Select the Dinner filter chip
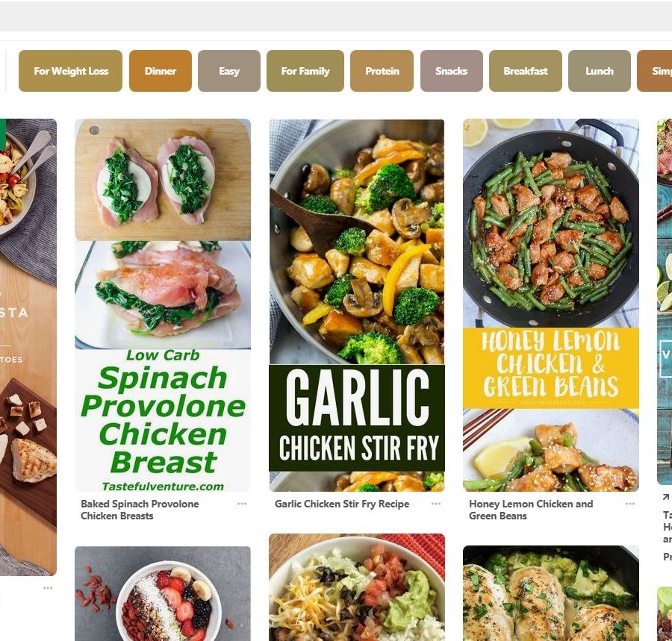The height and width of the screenshot is (641, 672). pos(161,71)
